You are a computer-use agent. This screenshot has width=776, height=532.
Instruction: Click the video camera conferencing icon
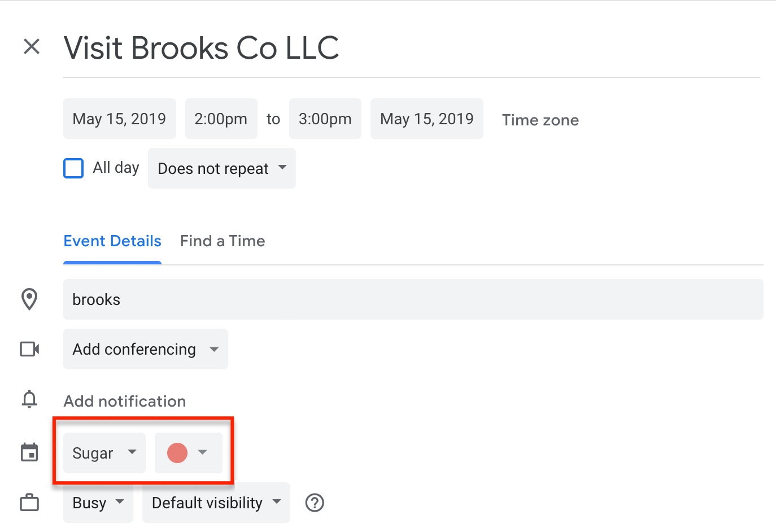pyautogui.click(x=29, y=349)
